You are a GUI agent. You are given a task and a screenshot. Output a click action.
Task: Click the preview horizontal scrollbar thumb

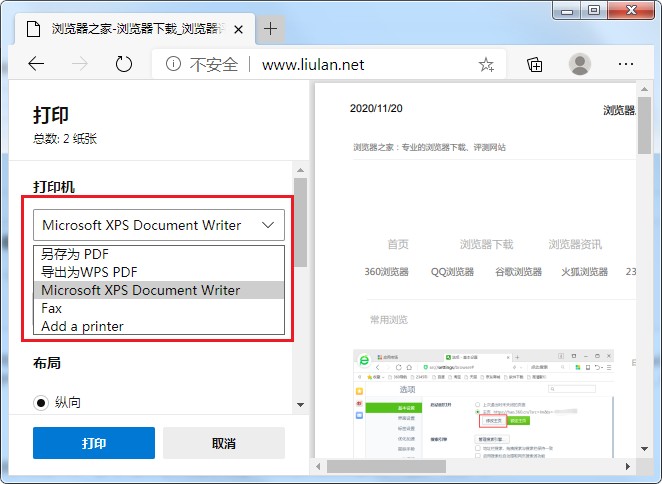click(386, 466)
